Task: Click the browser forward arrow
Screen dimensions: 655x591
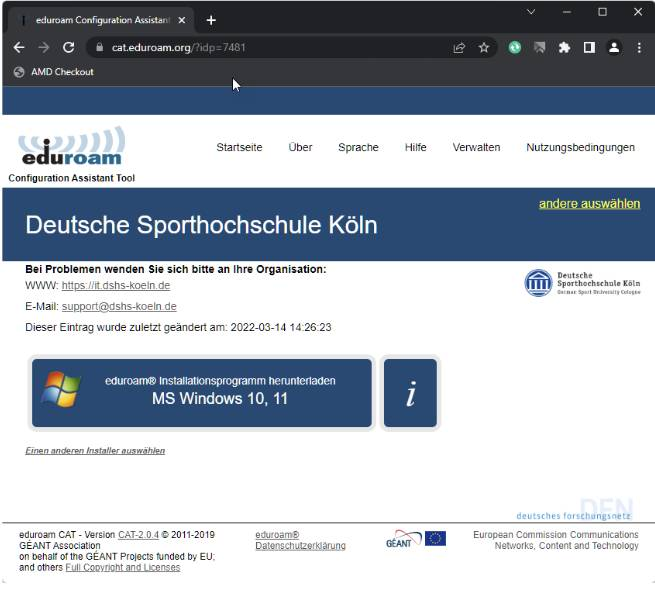Action: [x=43, y=48]
